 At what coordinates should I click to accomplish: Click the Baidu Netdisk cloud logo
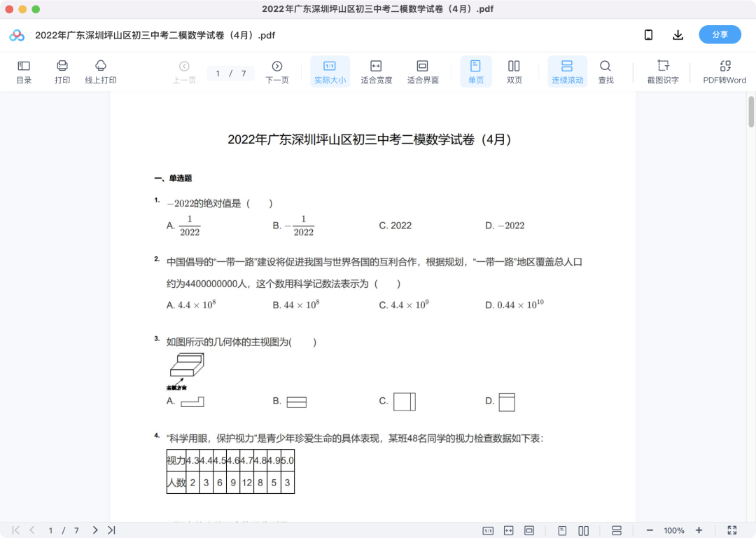pos(17,35)
